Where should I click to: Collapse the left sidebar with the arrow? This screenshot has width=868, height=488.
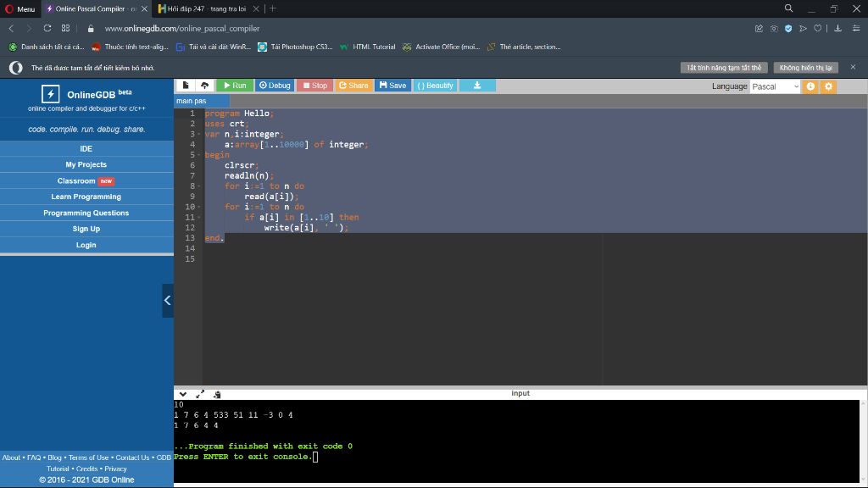pyautogui.click(x=167, y=301)
